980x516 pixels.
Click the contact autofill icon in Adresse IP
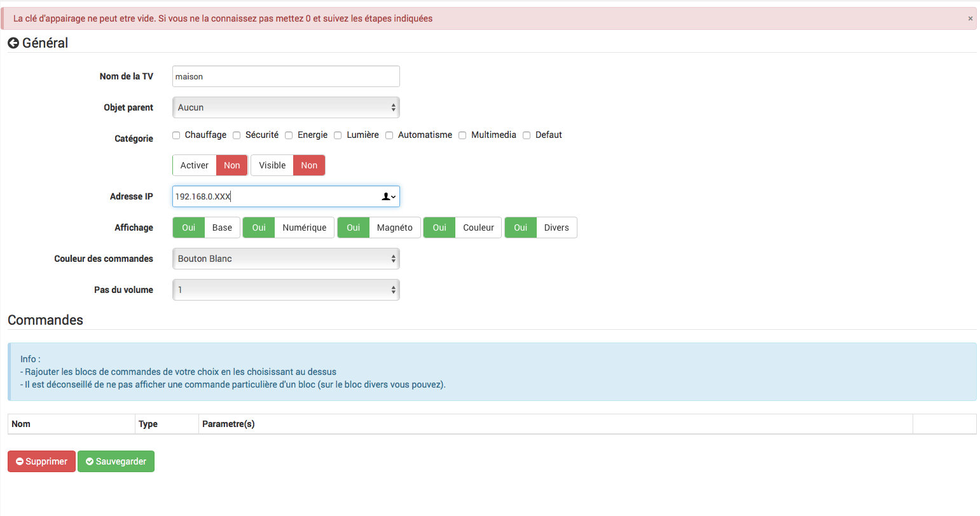389,196
